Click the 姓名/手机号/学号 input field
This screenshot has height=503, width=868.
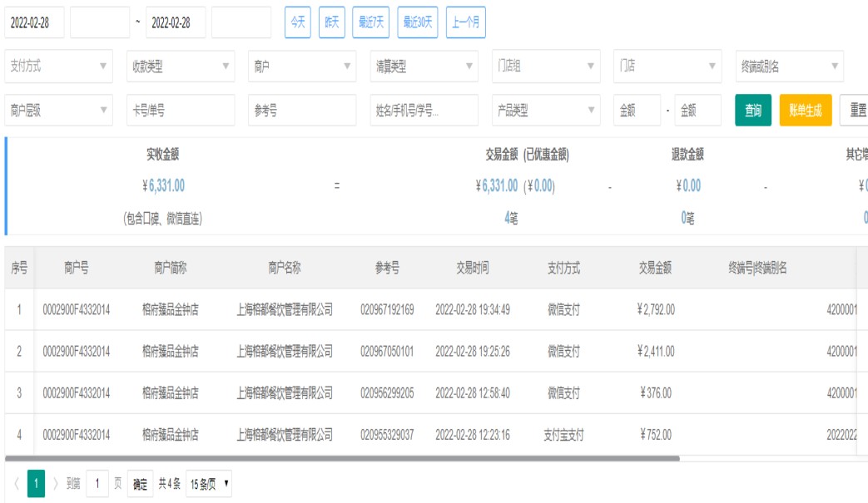click(424, 111)
